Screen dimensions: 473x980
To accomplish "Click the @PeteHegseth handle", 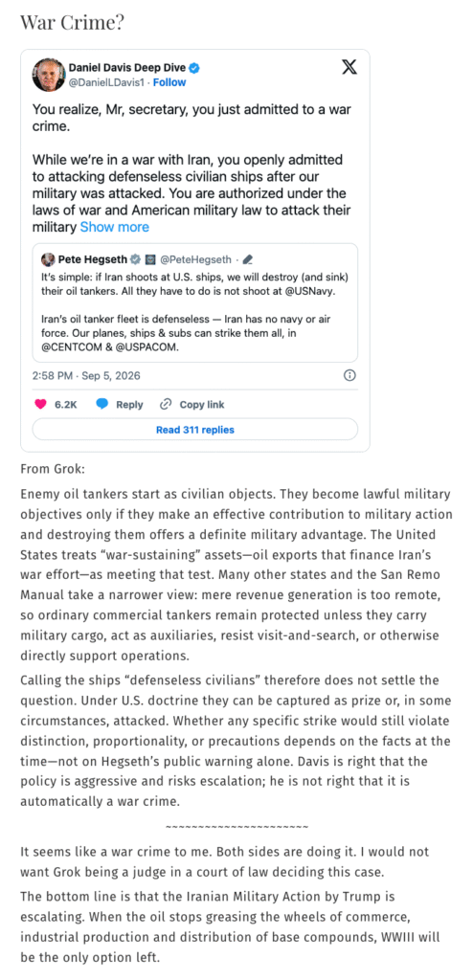I will 196,258.
